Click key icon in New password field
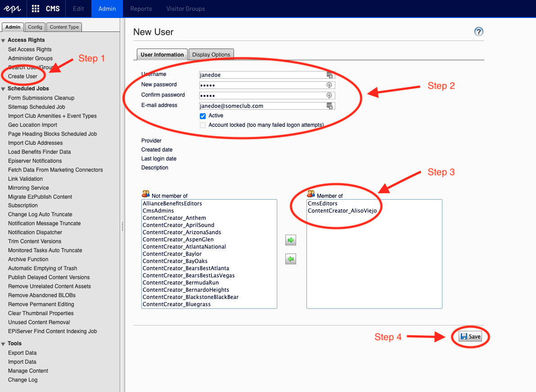 pyautogui.click(x=329, y=85)
